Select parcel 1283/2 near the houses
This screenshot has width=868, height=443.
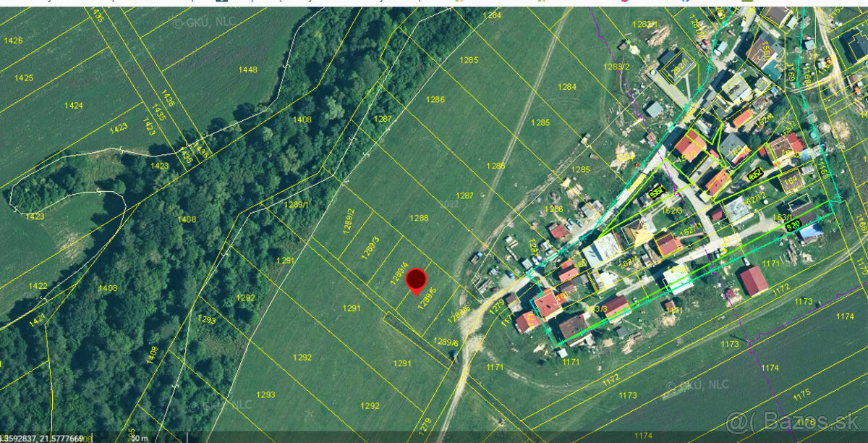pyautogui.click(x=617, y=67)
